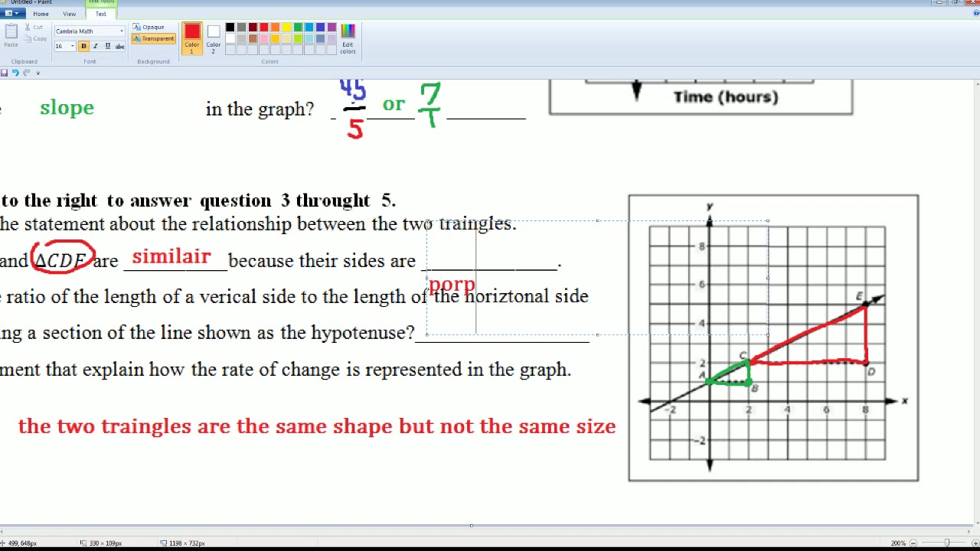Click the Paint application icon in title bar
Image resolution: width=980 pixels, height=551 pixels.
[x=5, y=2]
